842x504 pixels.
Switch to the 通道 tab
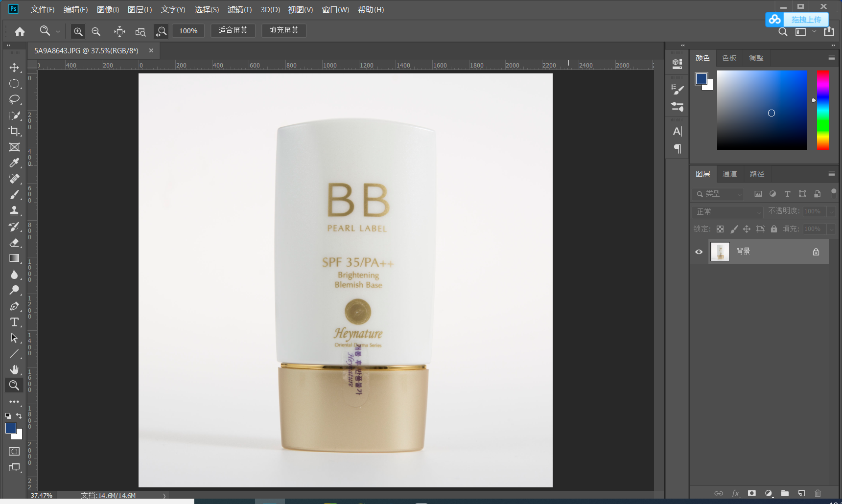pyautogui.click(x=729, y=174)
